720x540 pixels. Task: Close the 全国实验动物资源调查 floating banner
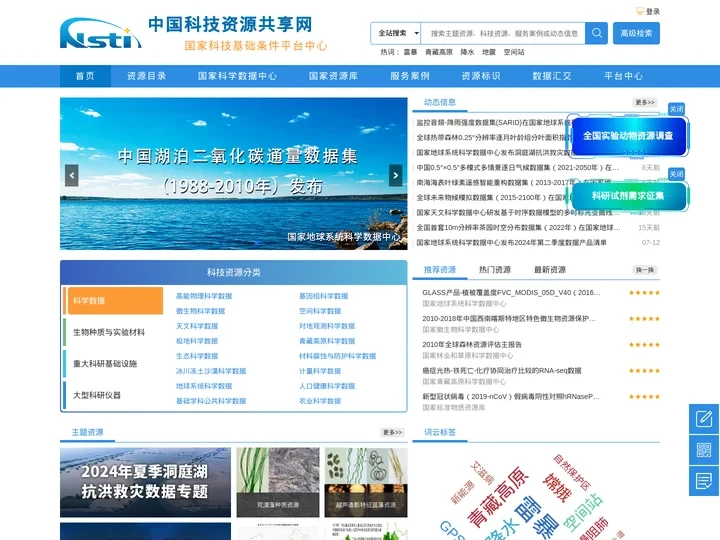[x=676, y=109]
